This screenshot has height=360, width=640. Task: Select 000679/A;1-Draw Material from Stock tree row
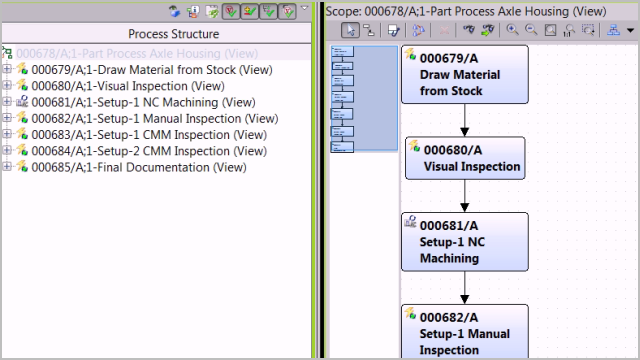click(152, 70)
